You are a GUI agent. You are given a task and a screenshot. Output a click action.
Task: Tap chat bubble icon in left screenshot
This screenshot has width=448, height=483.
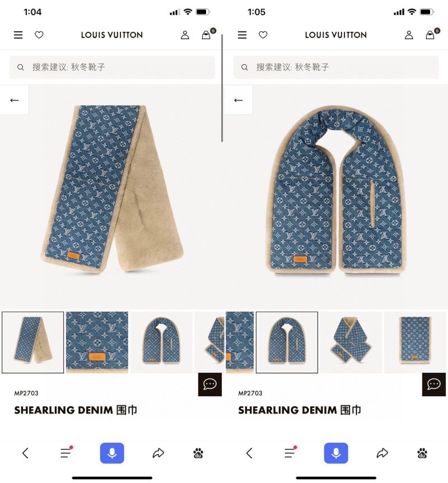tap(210, 384)
